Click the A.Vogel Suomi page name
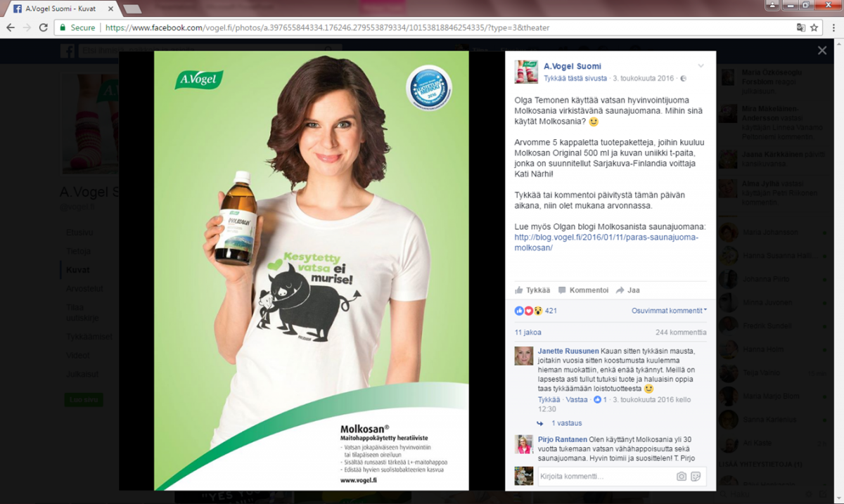The width and height of the screenshot is (844, 504). tap(574, 66)
